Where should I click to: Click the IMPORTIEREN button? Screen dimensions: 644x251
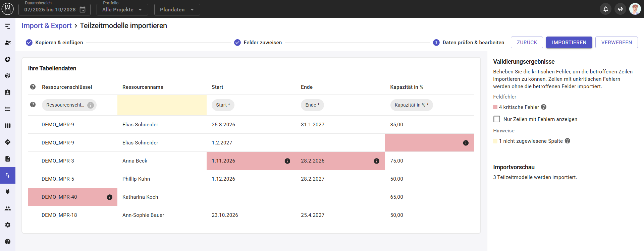pyautogui.click(x=569, y=43)
